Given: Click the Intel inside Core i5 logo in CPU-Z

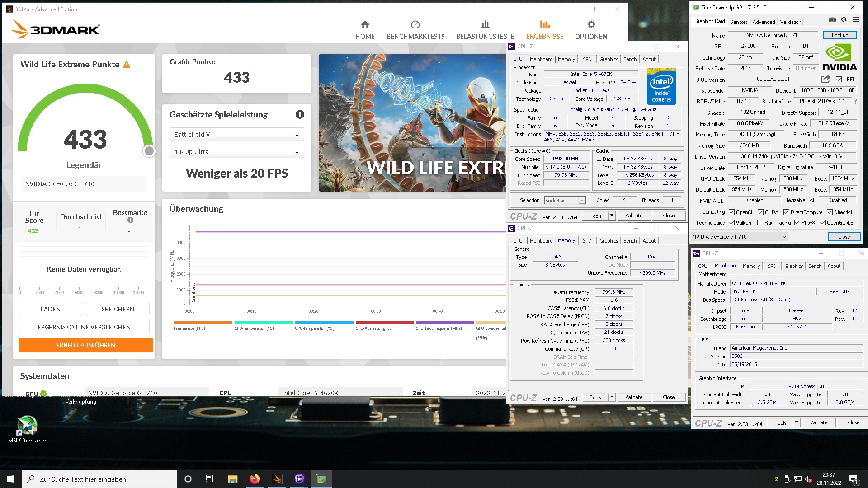Looking at the screenshot, I should 661,87.
